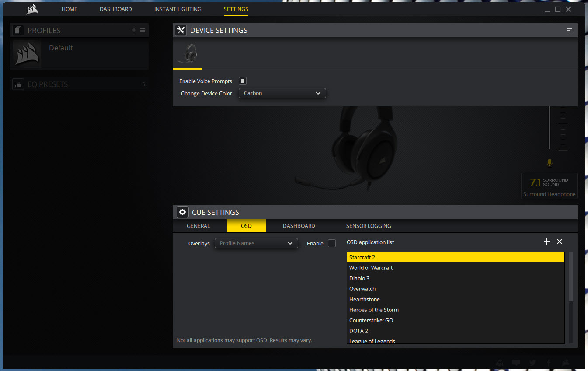Screen dimensions: 588x371
Task: Open the DASHBOARD tab in CUE Settings
Action: (299, 226)
